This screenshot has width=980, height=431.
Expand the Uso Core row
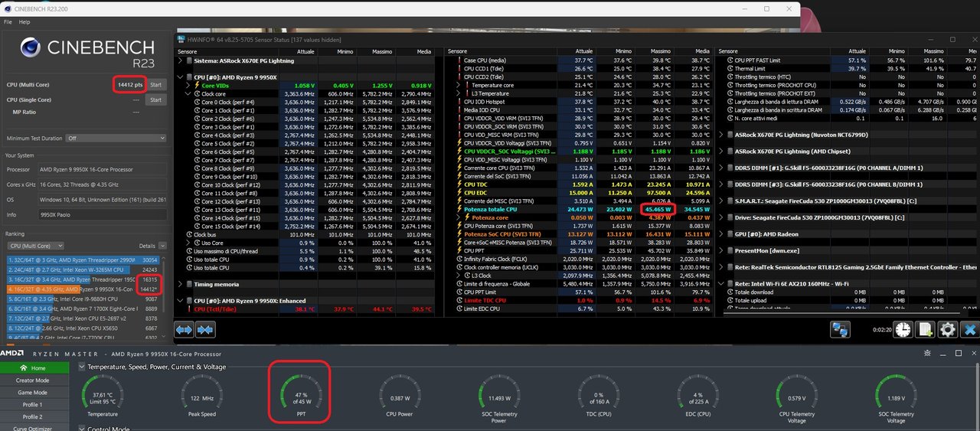[x=188, y=243]
